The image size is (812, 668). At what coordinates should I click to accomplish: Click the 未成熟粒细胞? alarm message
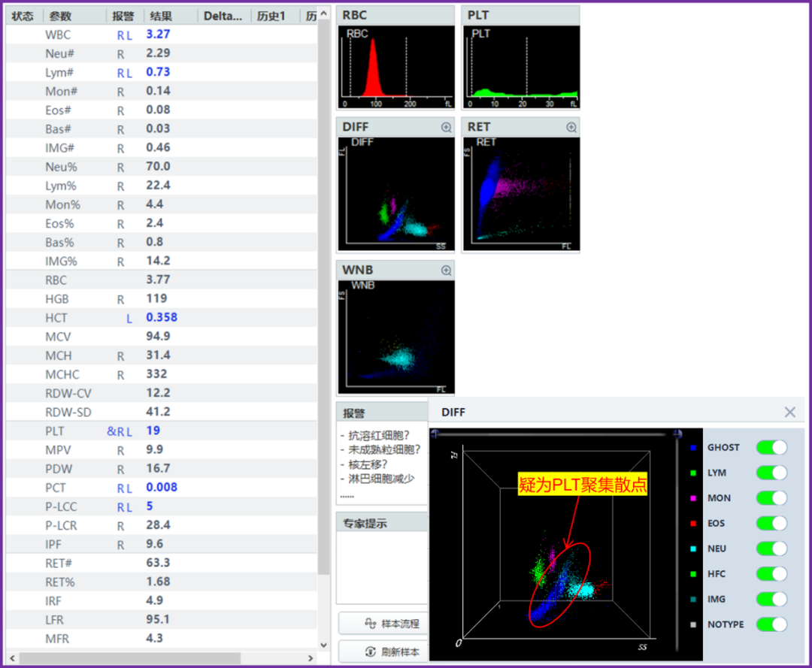point(383,449)
